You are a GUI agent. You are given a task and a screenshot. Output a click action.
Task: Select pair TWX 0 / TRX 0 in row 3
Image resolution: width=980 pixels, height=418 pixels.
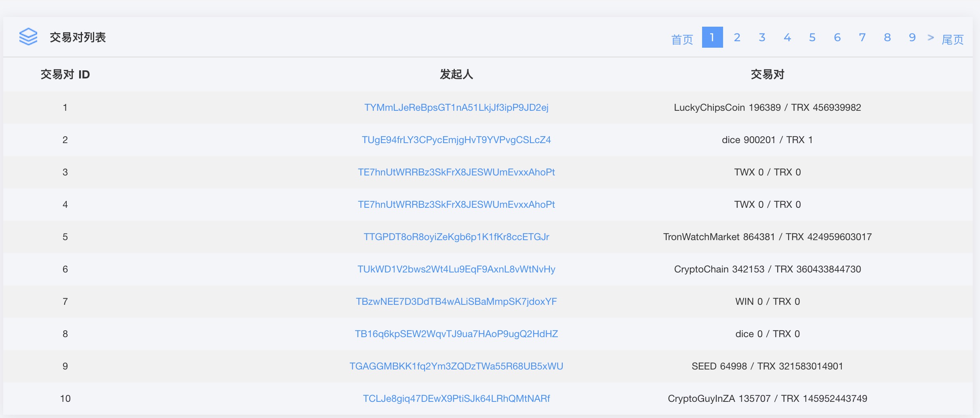point(768,172)
